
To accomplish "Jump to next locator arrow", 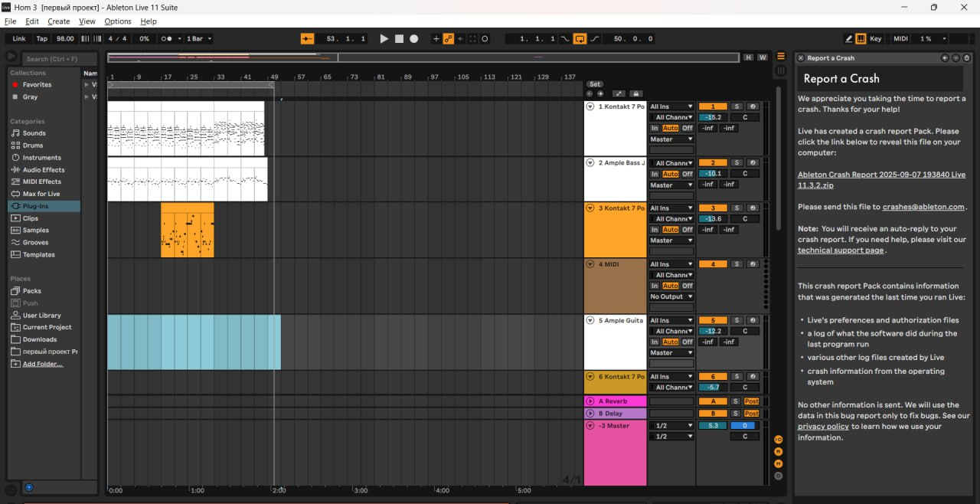I will pyautogui.click(x=600, y=93).
